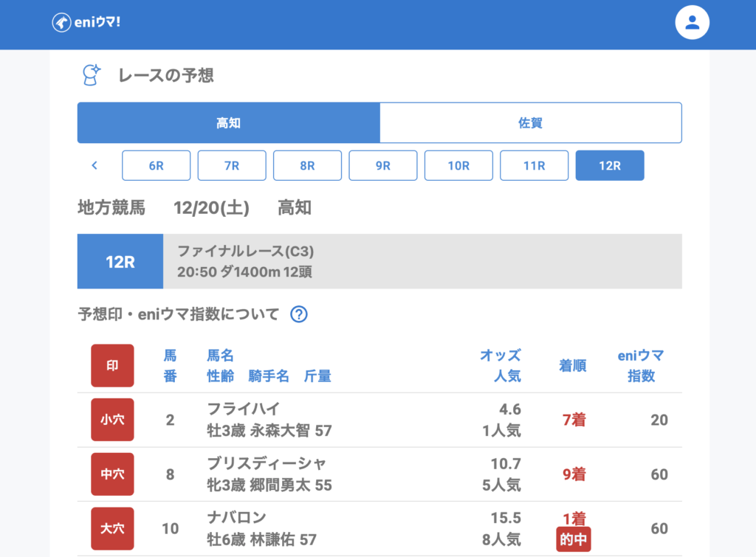Click the eniウマ! logo in header
Screen dimensions: 756x557
(x=86, y=23)
